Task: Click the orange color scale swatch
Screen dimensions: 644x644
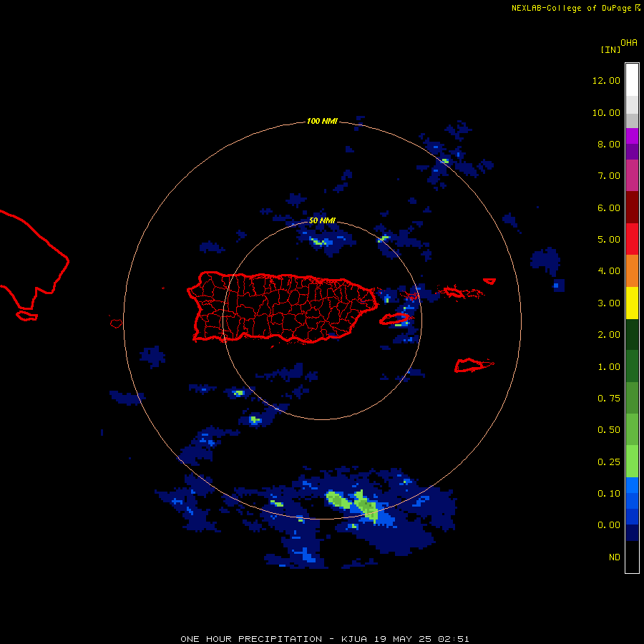Action: [x=632, y=271]
